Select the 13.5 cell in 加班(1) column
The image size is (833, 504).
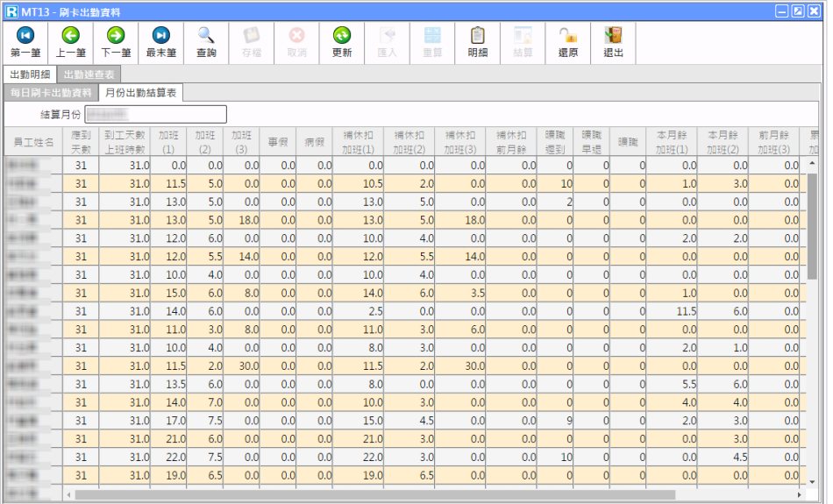(x=168, y=384)
